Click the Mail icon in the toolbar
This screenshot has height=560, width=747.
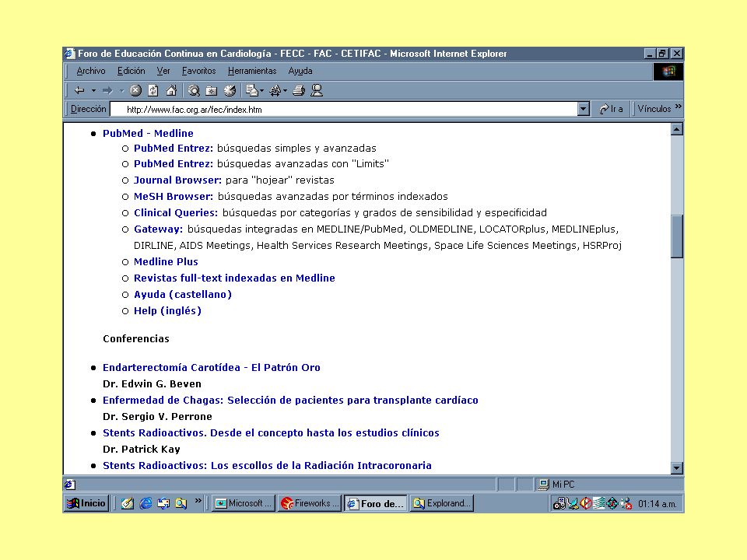tap(251, 90)
